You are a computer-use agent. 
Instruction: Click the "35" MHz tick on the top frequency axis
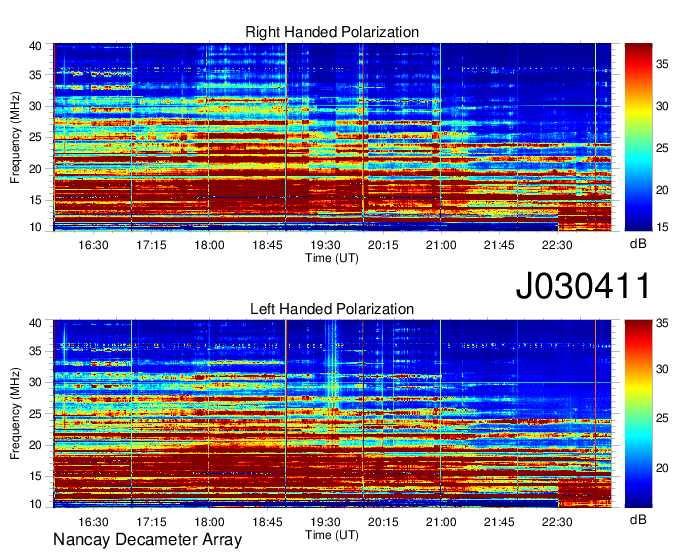coord(35,75)
